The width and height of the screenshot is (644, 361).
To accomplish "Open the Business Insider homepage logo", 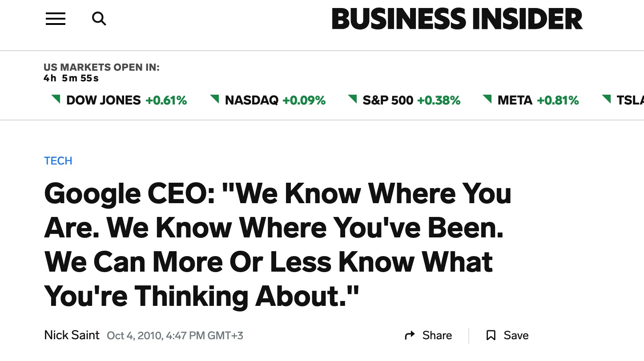I will [x=457, y=20].
